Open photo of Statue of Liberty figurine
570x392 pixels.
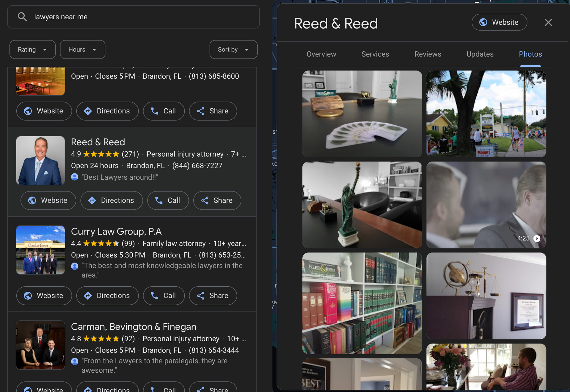pyautogui.click(x=362, y=205)
